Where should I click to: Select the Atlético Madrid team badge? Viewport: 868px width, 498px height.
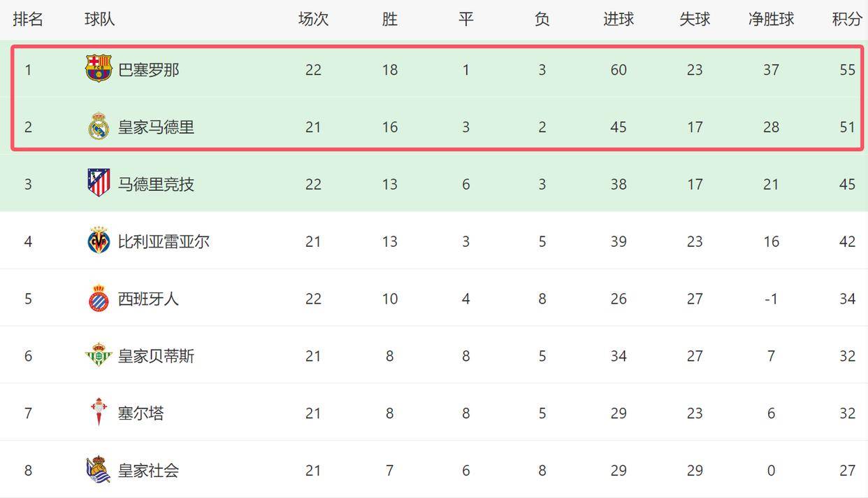tap(99, 183)
